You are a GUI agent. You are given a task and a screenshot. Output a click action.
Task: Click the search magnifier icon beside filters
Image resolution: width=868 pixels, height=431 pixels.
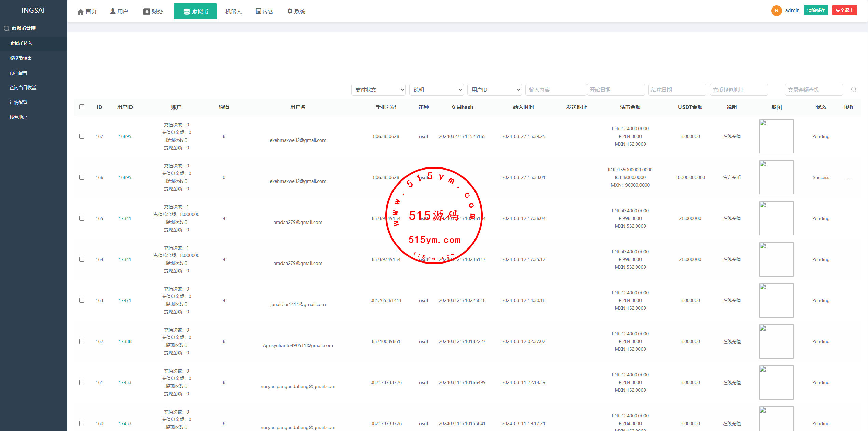point(854,90)
